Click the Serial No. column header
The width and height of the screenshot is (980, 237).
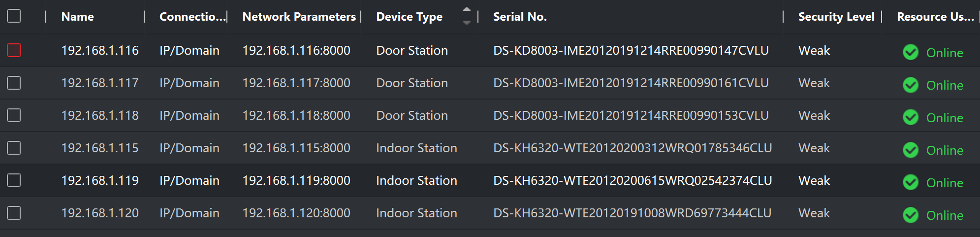(x=520, y=17)
